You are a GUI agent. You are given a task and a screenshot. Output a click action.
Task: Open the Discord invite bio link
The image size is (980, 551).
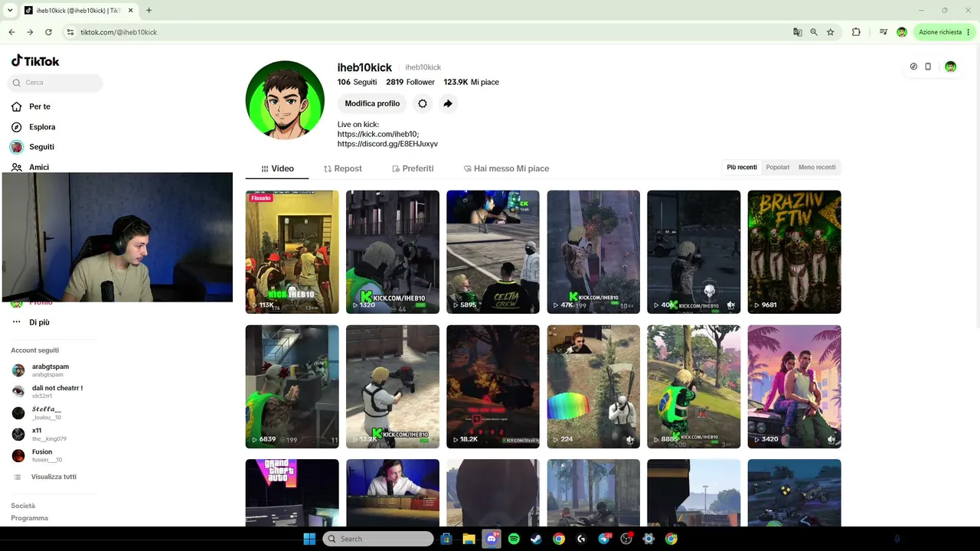coord(387,144)
